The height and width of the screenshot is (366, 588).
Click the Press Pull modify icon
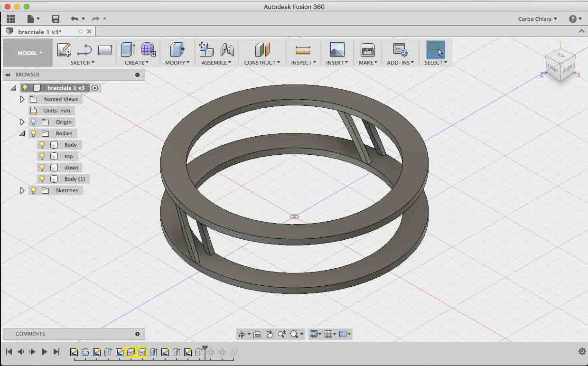(177, 49)
